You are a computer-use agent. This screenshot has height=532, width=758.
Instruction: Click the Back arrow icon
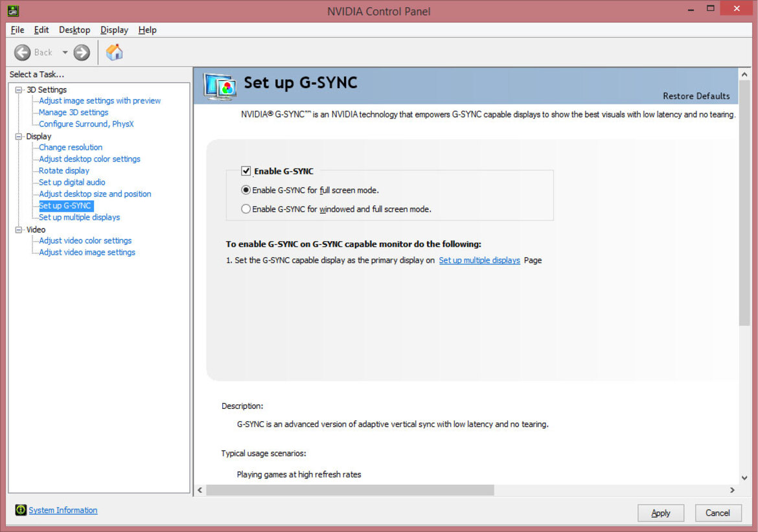click(22, 52)
